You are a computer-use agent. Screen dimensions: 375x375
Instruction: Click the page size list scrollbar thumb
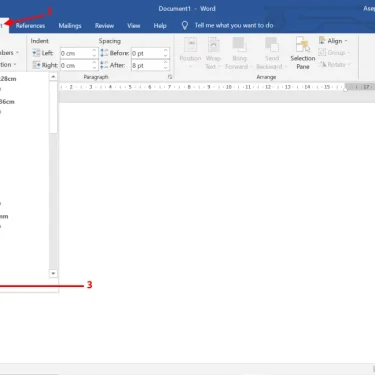click(x=53, y=107)
